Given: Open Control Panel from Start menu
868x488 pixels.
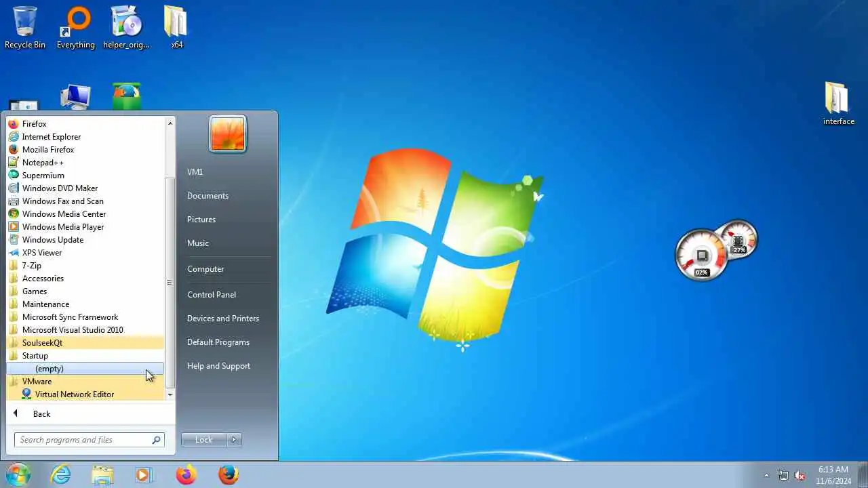Looking at the screenshot, I should pyautogui.click(x=212, y=295).
